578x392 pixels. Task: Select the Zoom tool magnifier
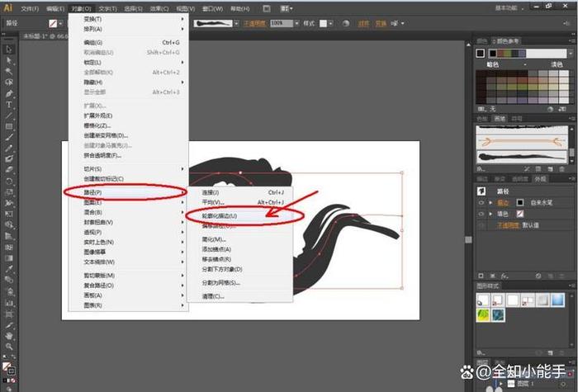coord(9,347)
